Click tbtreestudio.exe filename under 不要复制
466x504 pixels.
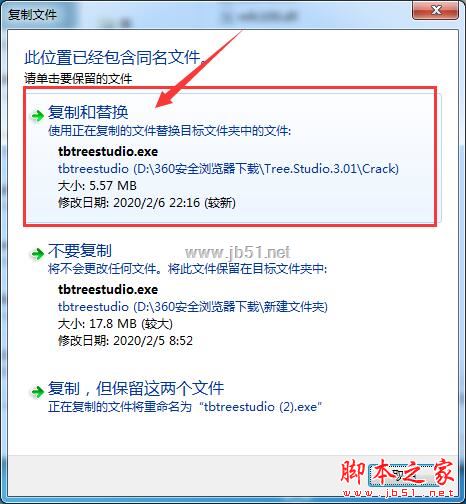tap(108, 289)
